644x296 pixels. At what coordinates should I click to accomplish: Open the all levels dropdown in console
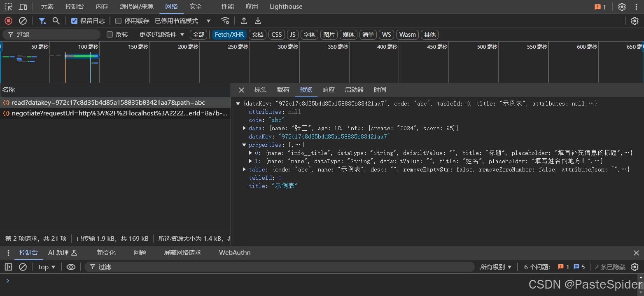tap(496, 267)
